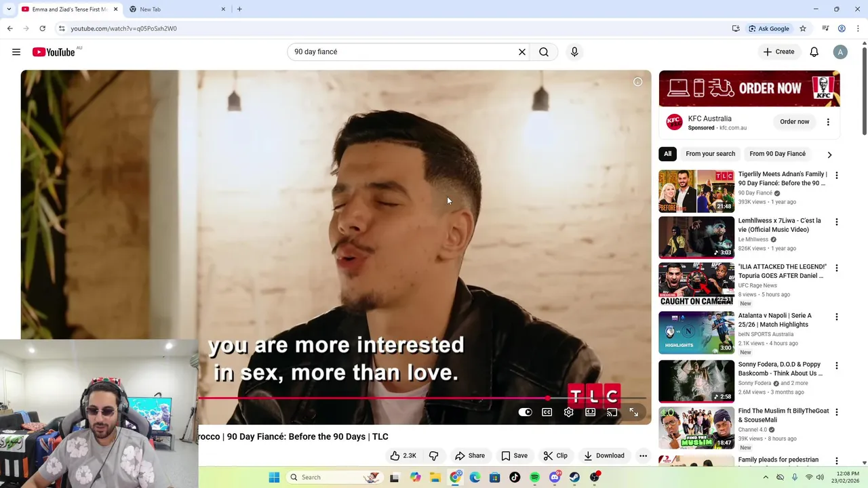Open Chrome media controls icon

pos(825,28)
